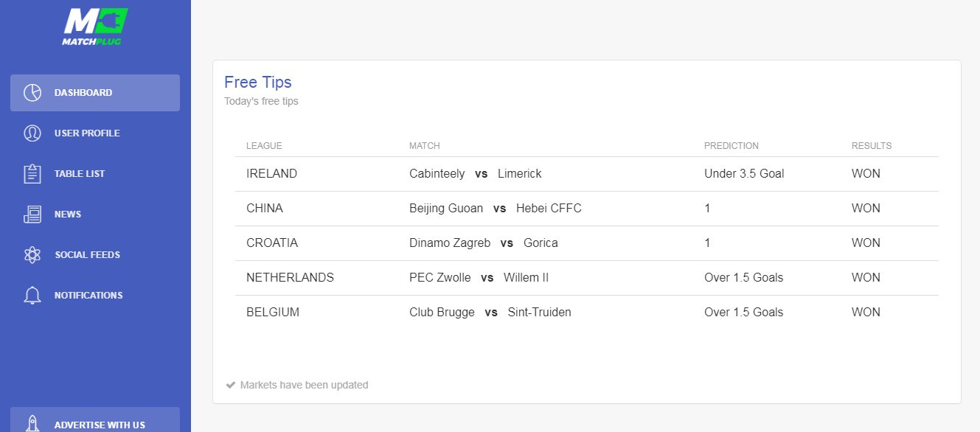Select NEWS in the sidebar
Screen dimensions: 980x432
95,215
